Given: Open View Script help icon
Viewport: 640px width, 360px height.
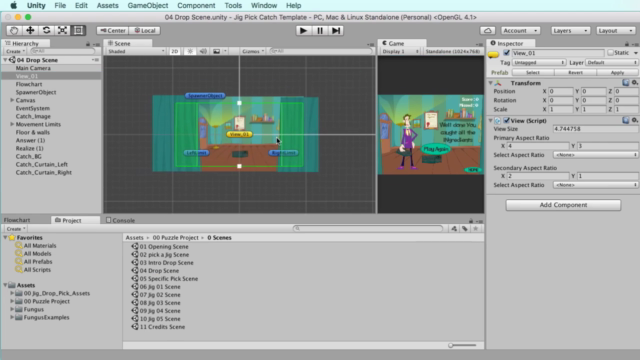Looking at the screenshot, I should [626, 120].
